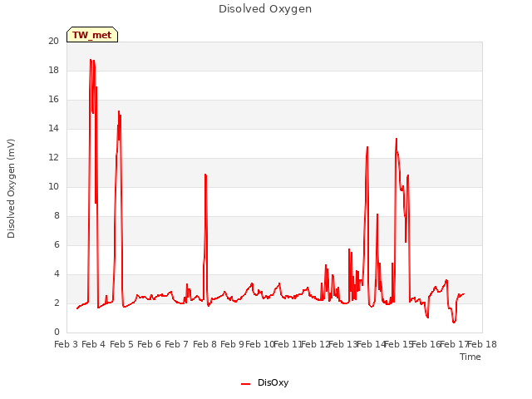Image resolution: width=532 pixels, height=399 pixels.
Task: Click the y-axis value 2
Action: (x=57, y=303)
